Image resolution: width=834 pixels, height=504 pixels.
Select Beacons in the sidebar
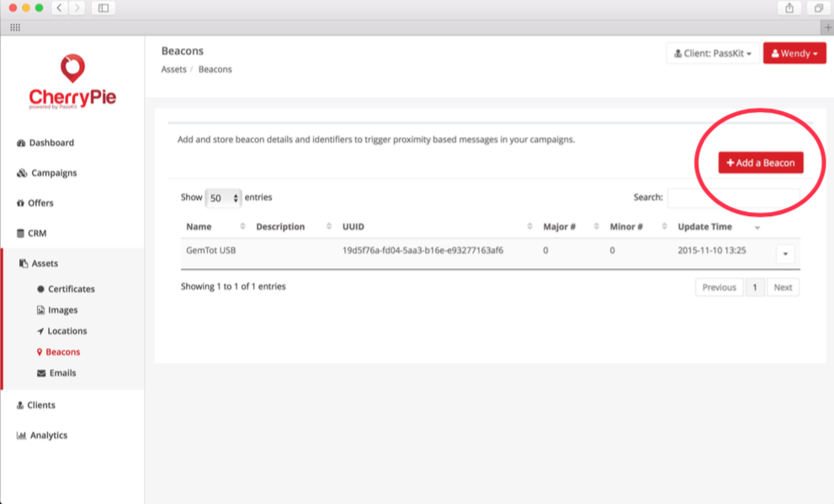(x=63, y=352)
